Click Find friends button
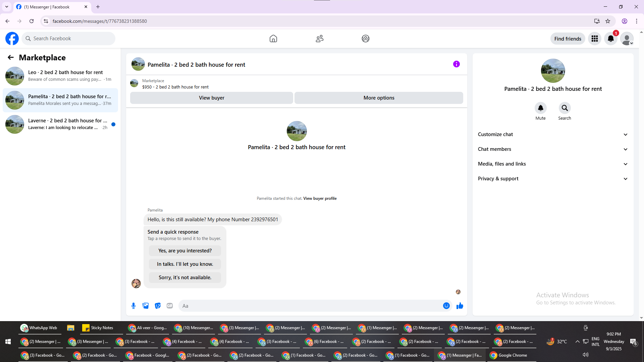The image size is (644, 362). [x=568, y=39]
